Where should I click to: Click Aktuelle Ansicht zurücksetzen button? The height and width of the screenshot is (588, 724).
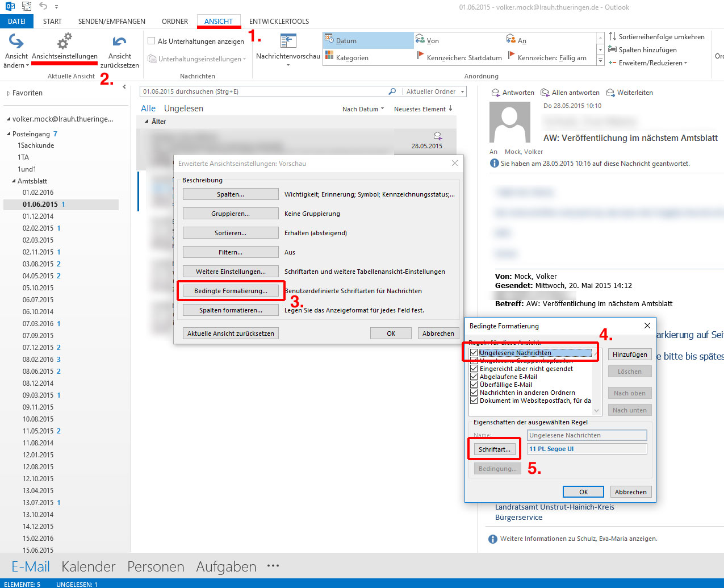pyautogui.click(x=231, y=333)
